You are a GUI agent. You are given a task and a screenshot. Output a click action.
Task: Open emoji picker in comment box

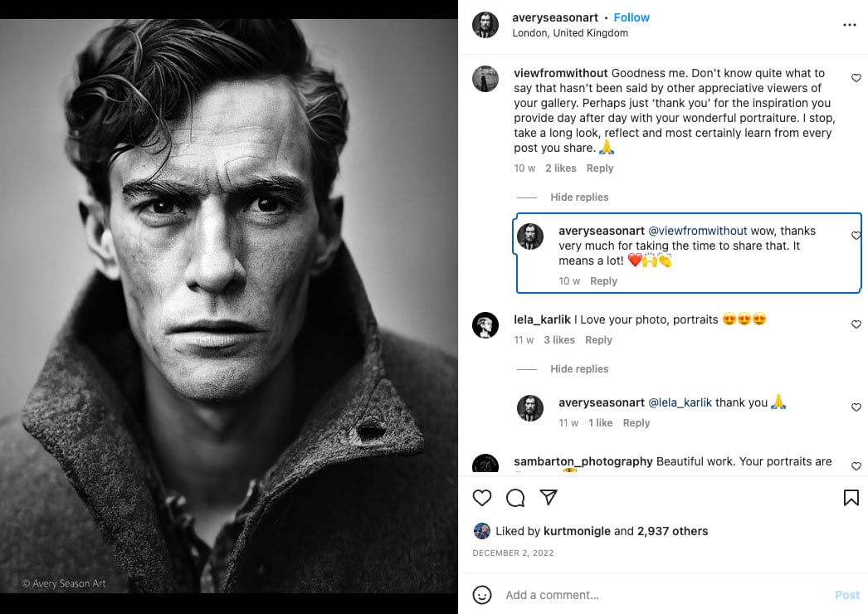pos(482,595)
